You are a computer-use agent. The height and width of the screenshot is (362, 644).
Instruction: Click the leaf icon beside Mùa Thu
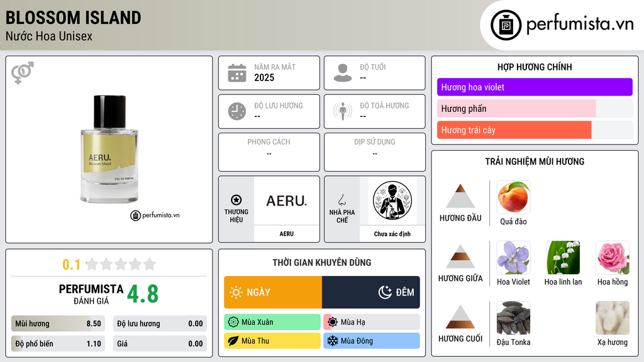point(233,341)
